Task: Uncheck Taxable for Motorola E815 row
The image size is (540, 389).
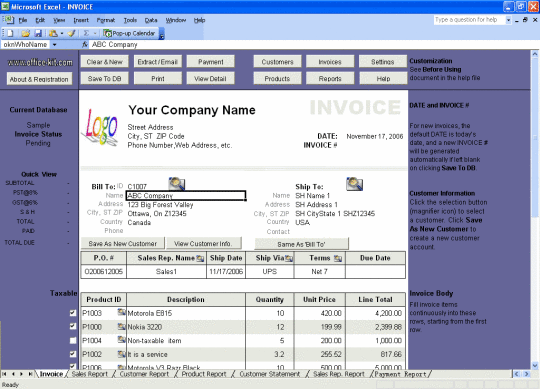Action: click(73, 313)
